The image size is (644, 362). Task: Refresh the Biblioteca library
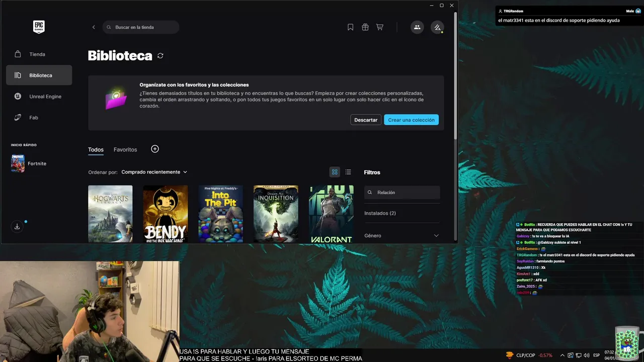pyautogui.click(x=160, y=56)
